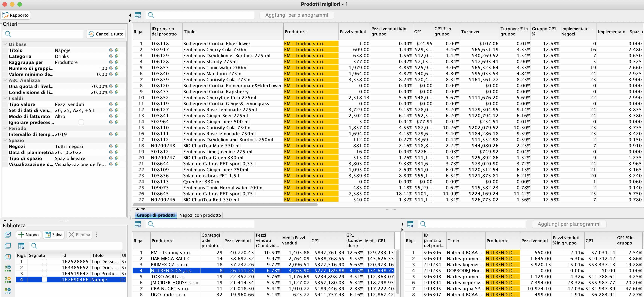Collapse the Di base criteria group
The width and height of the screenshot is (644, 297).
(x=5, y=44)
